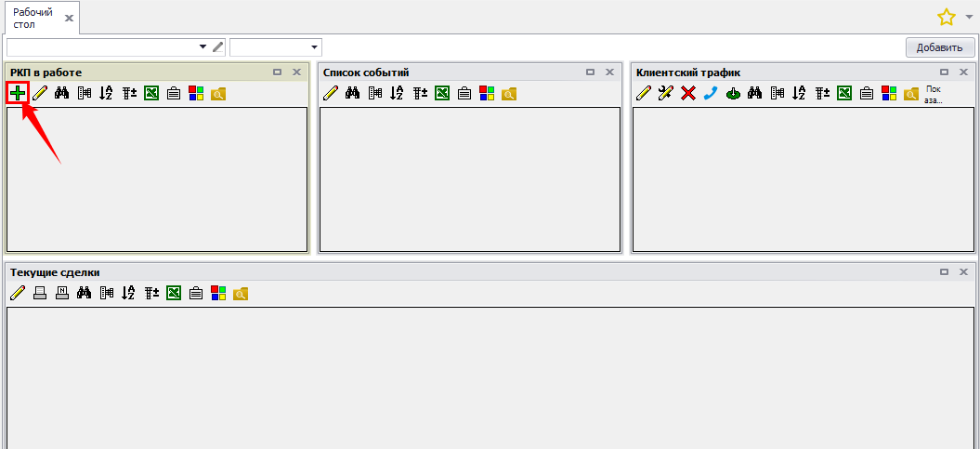Click the wrench-pencil icon in Клиентский трафик
This screenshot has width=980, height=449.
(665, 93)
